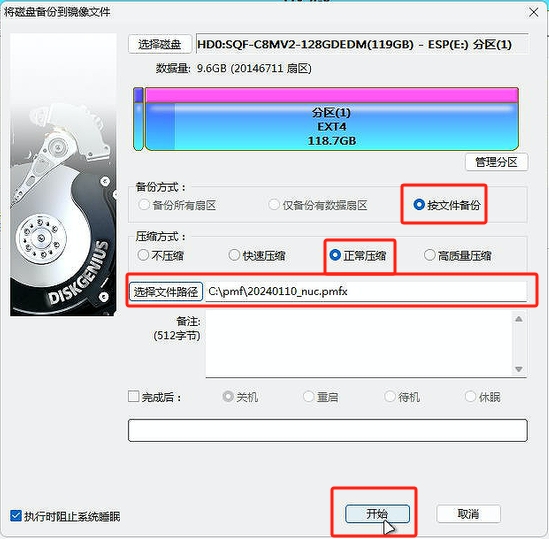
Task: Click 开始 to start backup
Action: click(377, 514)
